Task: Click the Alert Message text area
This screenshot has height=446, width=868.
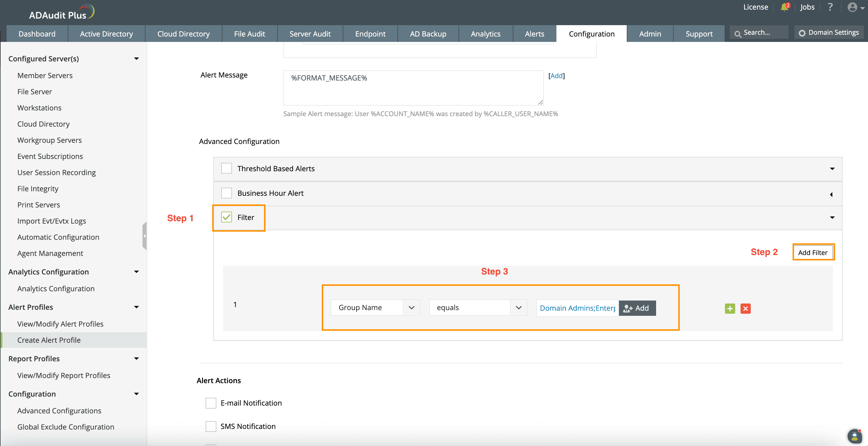Action: pos(413,88)
